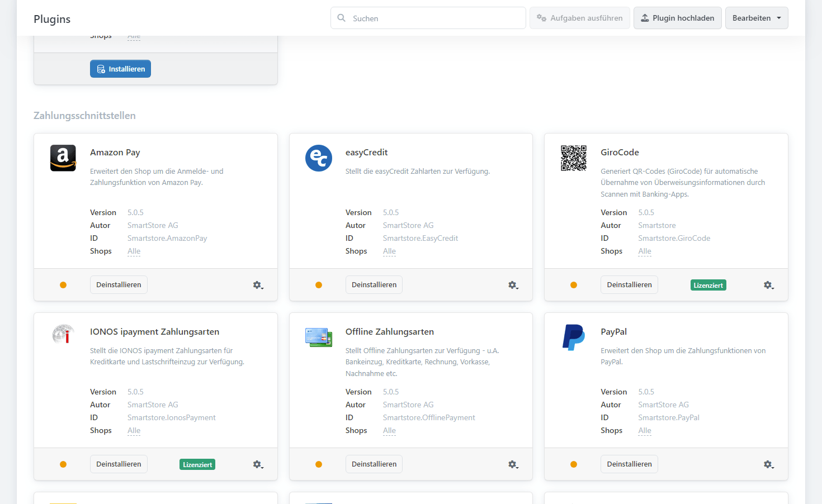Click the Offline Zahlungsarten card icon

click(x=318, y=337)
